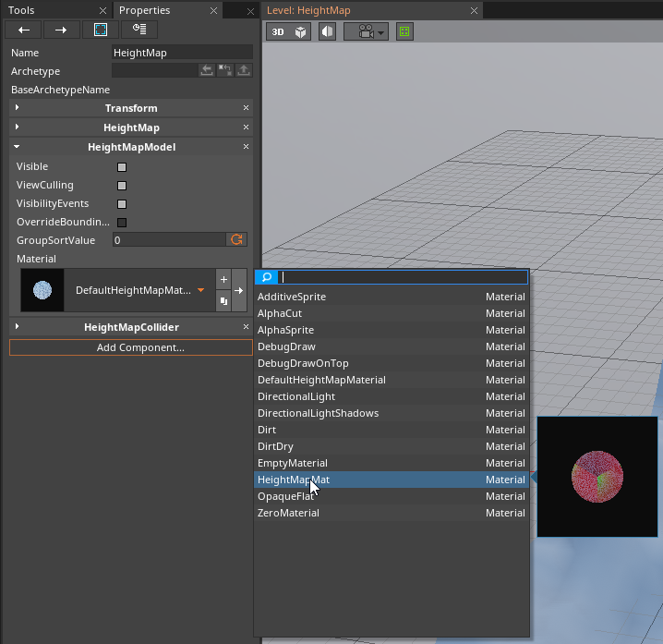Choose ZeroMaterial in material list
Screen dimensions: 663x644
[x=392, y=513]
